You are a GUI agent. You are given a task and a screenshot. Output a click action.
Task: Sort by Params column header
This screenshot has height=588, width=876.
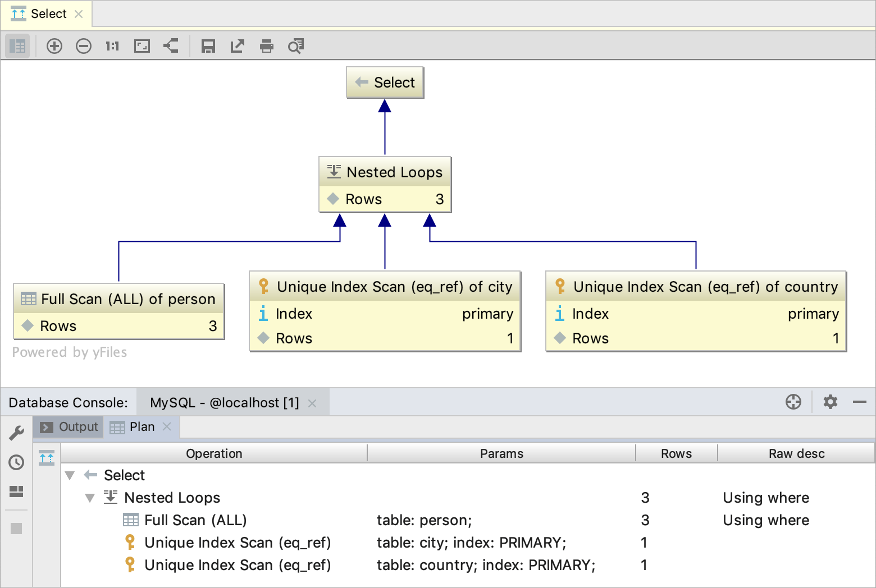501,453
